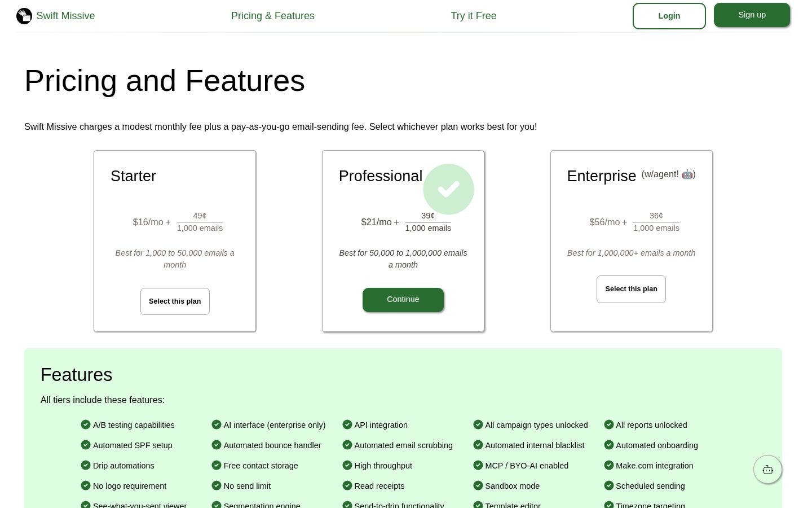Viewport: 812px width, 508px height.
Task: Click 'Best for 1,000,000+ emails a month' text
Action: [631, 253]
